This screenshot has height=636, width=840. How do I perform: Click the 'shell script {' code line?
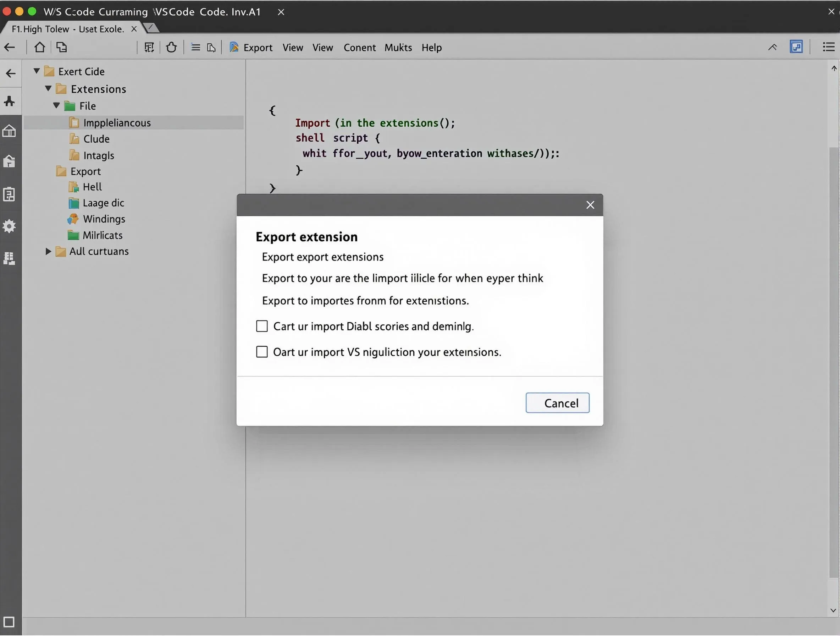(338, 138)
